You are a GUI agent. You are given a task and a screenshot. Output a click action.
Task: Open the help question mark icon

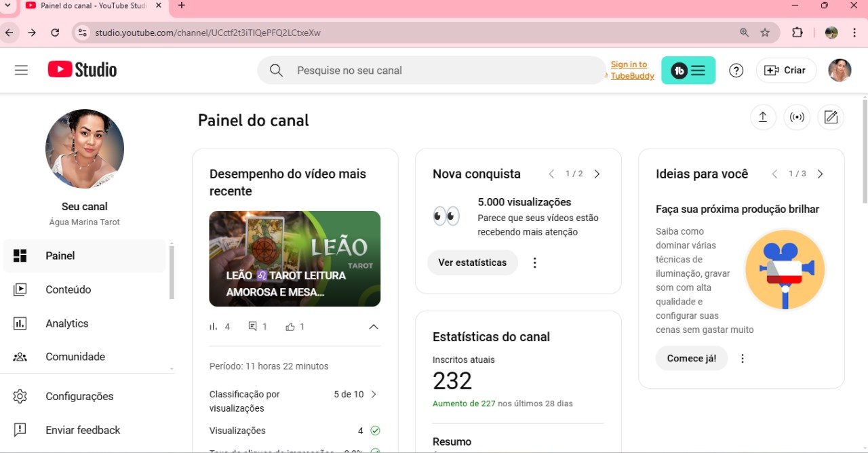pyautogui.click(x=736, y=70)
